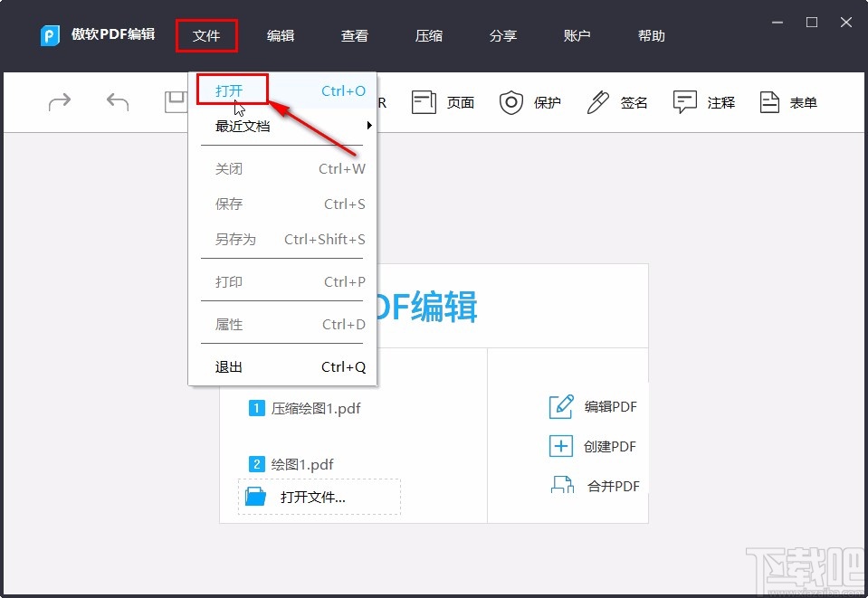Image resolution: width=868 pixels, height=598 pixels.
Task: Select 打开 from the File menu
Action: pyautogui.click(x=230, y=90)
